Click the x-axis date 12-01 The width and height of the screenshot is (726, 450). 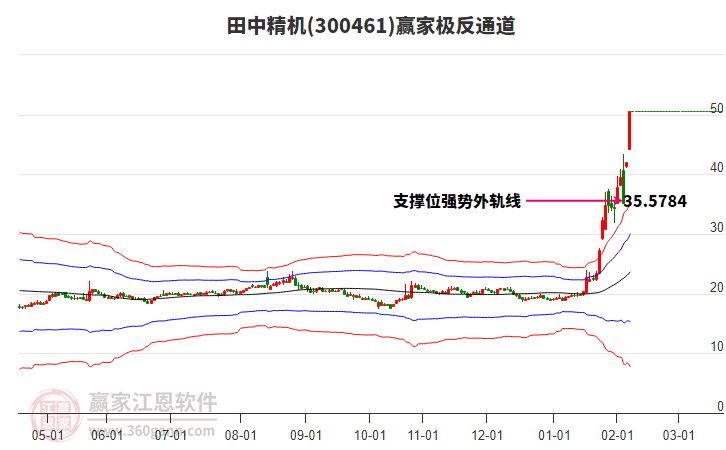coord(487,436)
